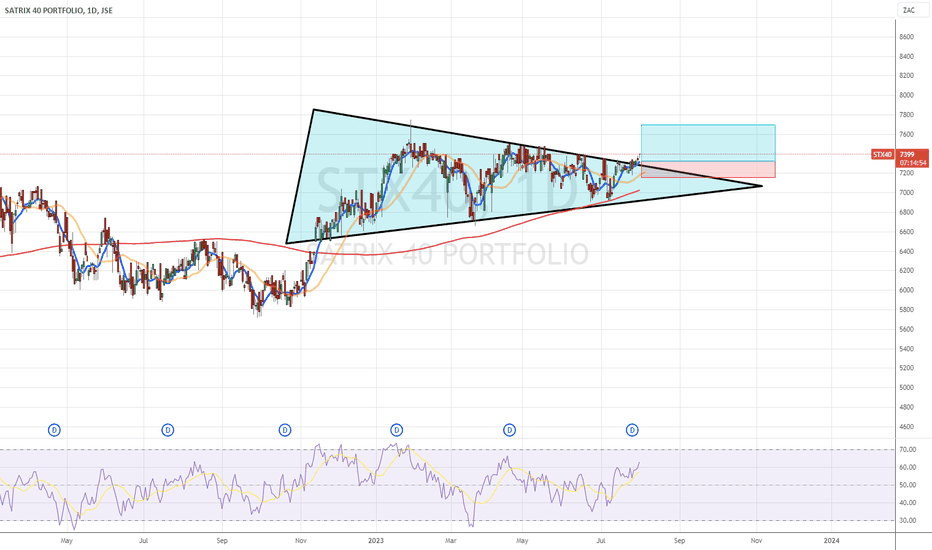Open the dividend marker just right of the 2023 label
This screenshot has width=932, height=550.
click(x=396, y=430)
